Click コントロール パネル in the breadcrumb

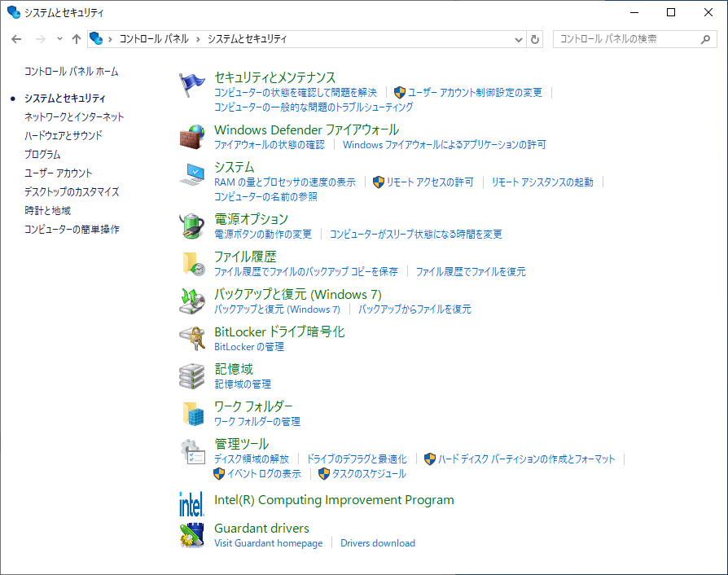[x=154, y=39]
